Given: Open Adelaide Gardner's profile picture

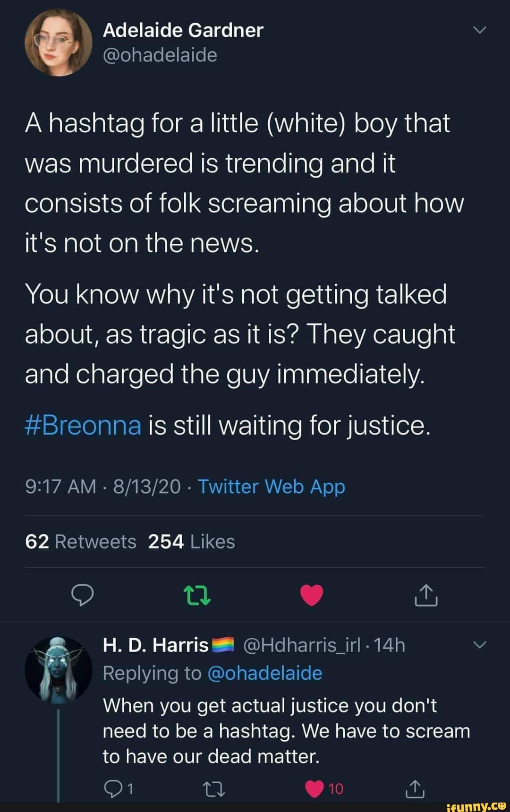Looking at the screenshot, I should tap(58, 43).
